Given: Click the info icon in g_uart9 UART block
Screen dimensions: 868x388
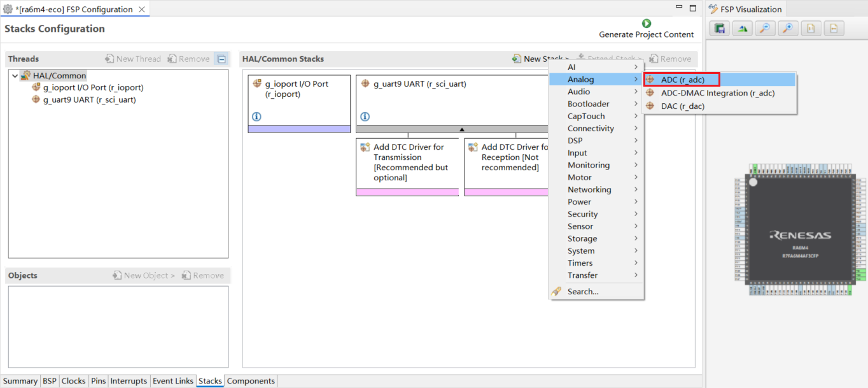Looking at the screenshot, I should tap(365, 117).
